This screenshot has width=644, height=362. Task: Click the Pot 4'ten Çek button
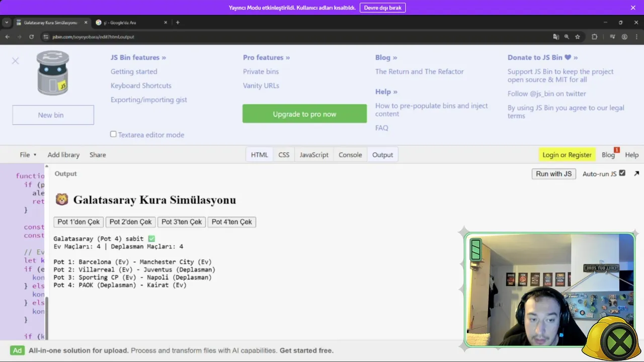tap(232, 222)
